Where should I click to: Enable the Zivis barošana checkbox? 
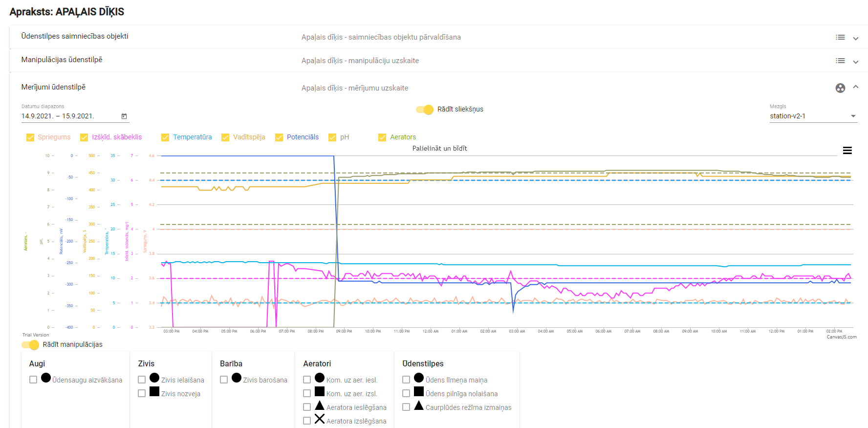(224, 380)
